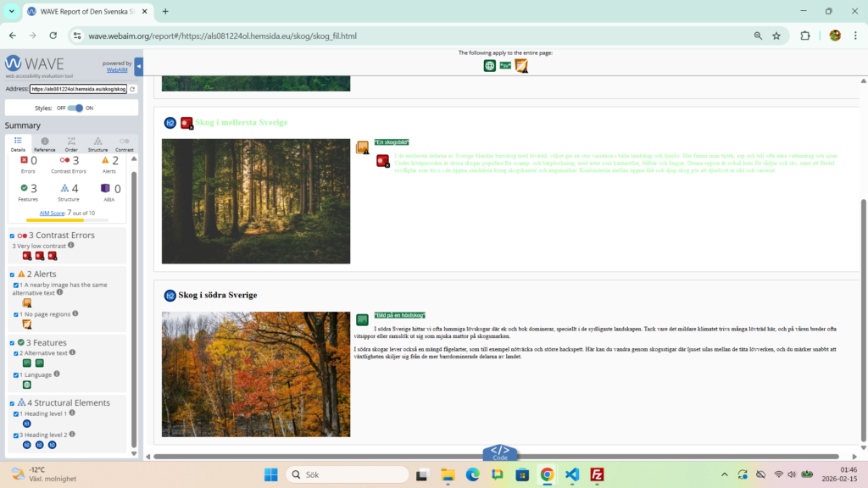
Task: Click the page language globe icon at page top
Action: [x=490, y=66]
